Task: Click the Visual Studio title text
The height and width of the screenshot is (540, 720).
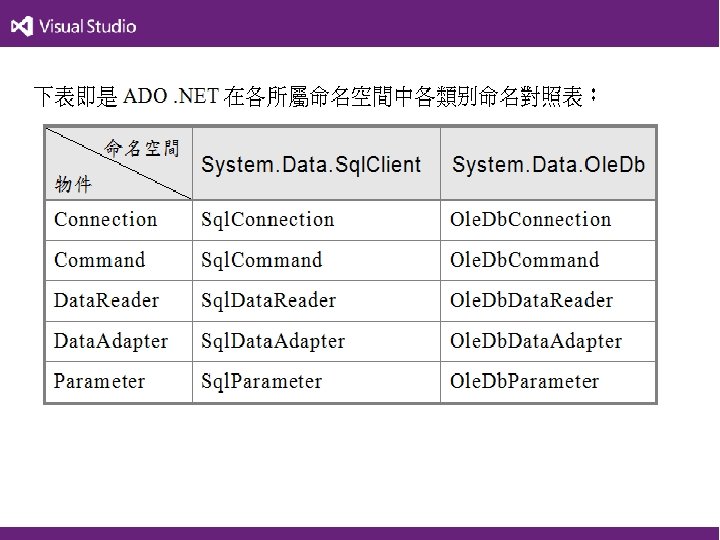Action: 88,26
